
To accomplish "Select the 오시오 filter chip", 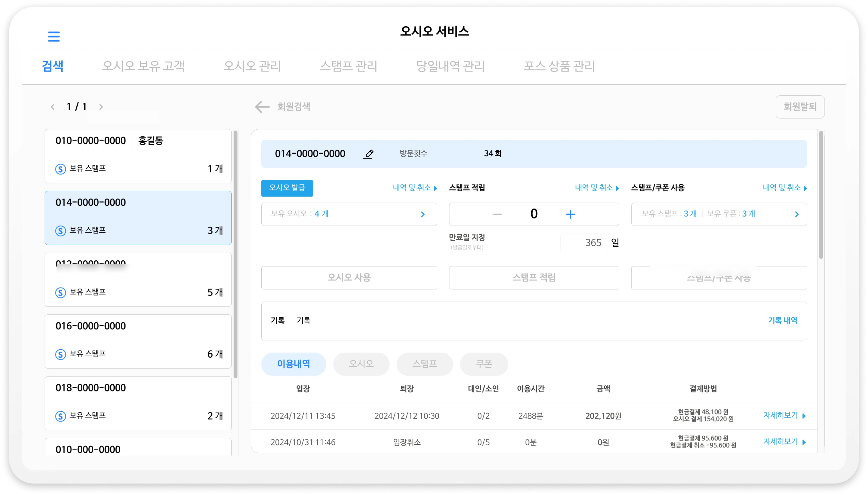I will point(361,364).
